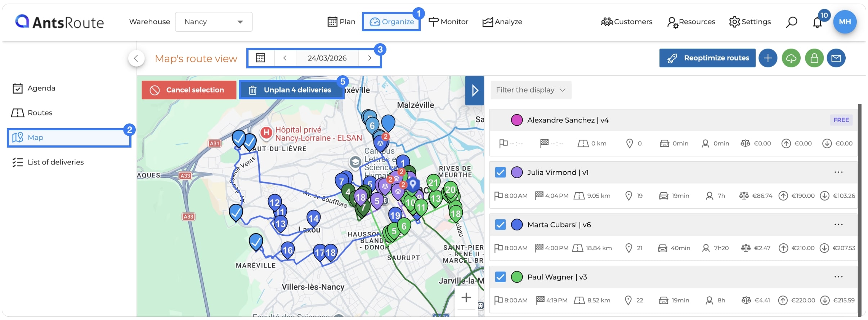Click the blue plus add button
The height and width of the screenshot is (320, 868).
point(768,58)
